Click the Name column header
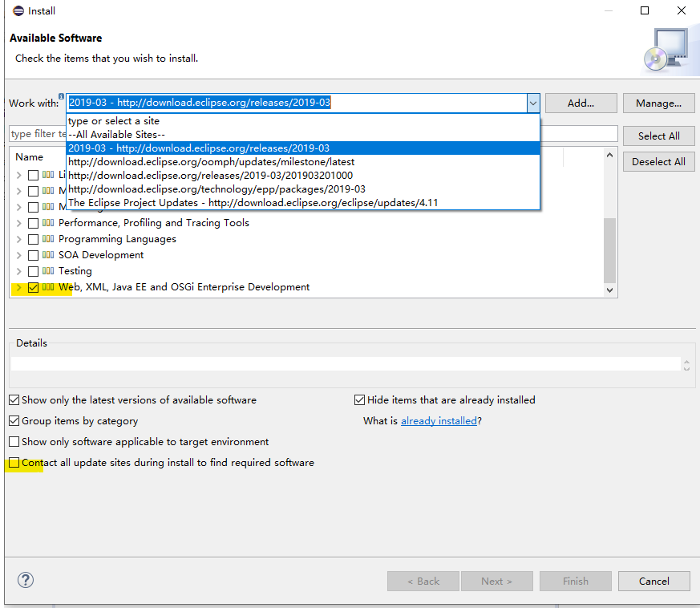The height and width of the screenshot is (608, 700). coord(30,156)
